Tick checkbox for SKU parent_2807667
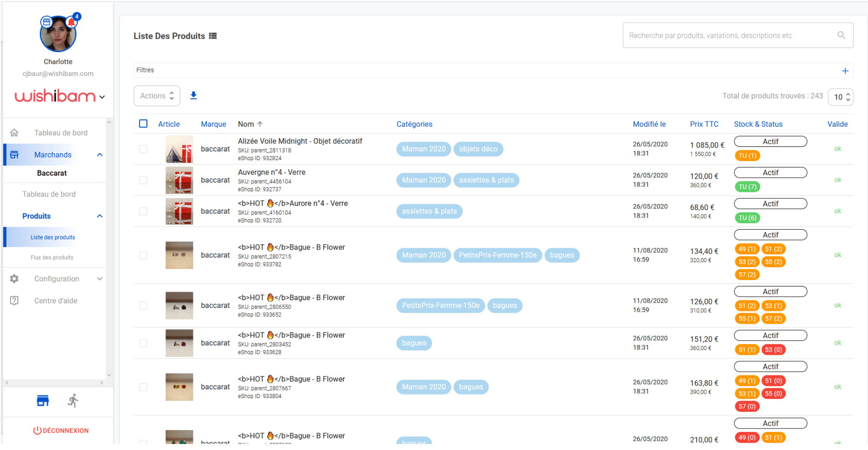868x450 pixels. click(144, 387)
